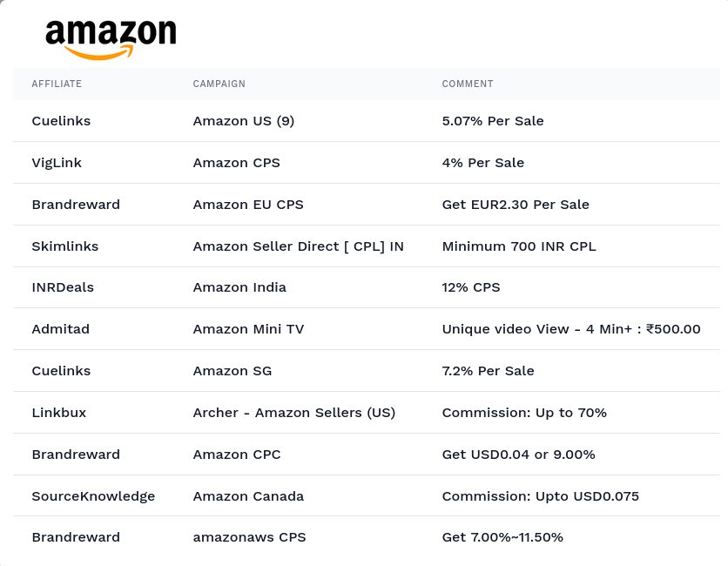Click the Skimlinks affiliate entry

(x=65, y=246)
